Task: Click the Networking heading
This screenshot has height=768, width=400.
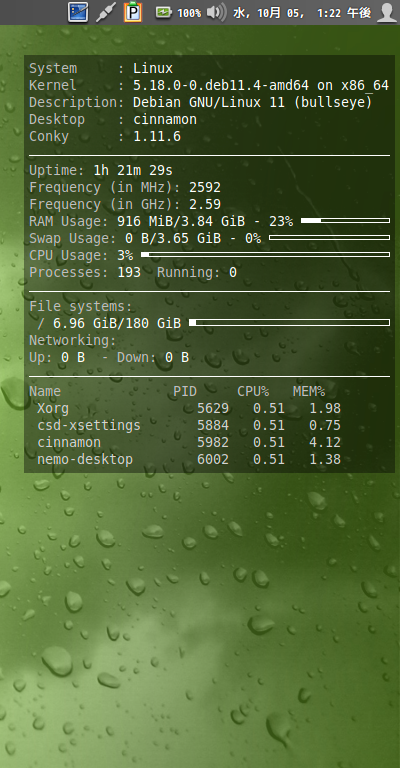Action: (73, 340)
